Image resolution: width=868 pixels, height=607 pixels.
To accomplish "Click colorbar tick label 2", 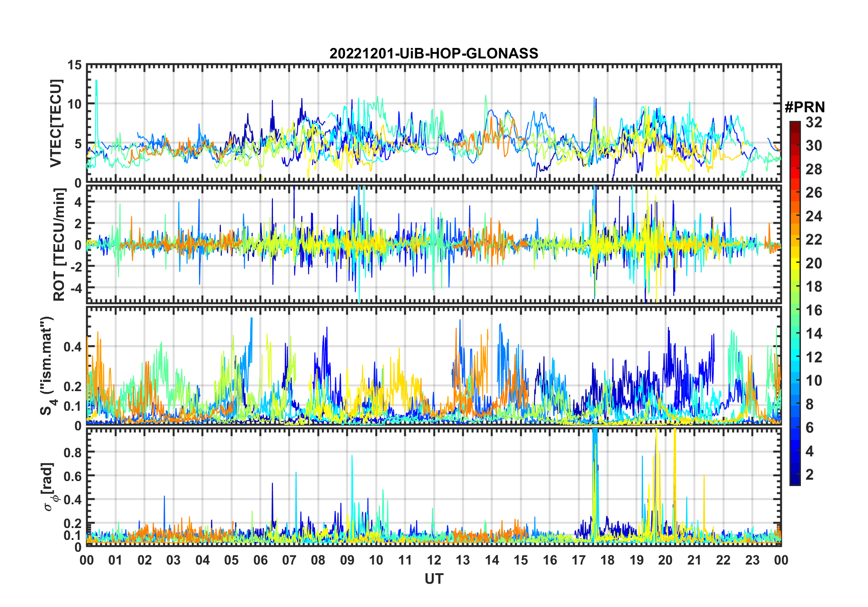I will pyautogui.click(x=810, y=475).
